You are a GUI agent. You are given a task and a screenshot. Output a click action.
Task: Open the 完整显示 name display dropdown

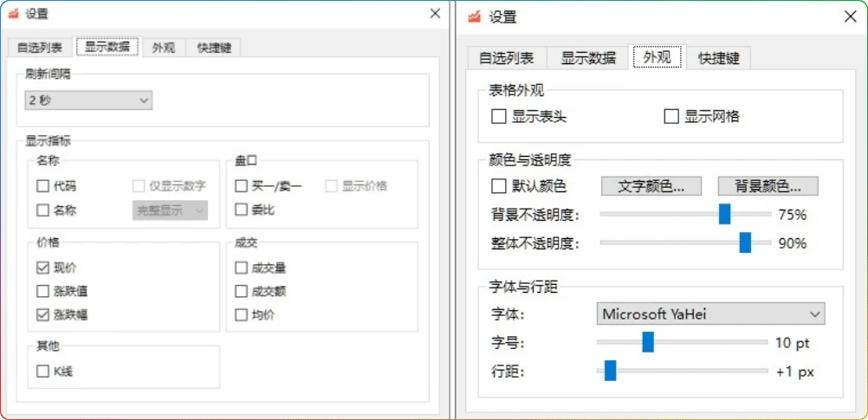(171, 210)
